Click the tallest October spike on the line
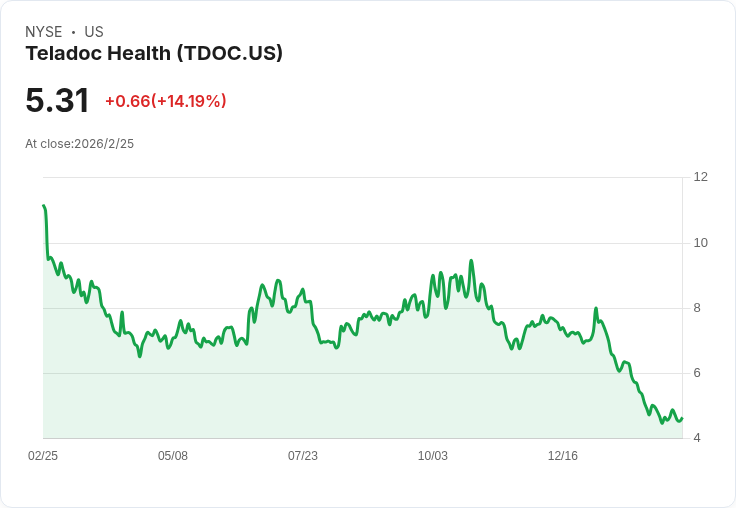 click(471, 261)
